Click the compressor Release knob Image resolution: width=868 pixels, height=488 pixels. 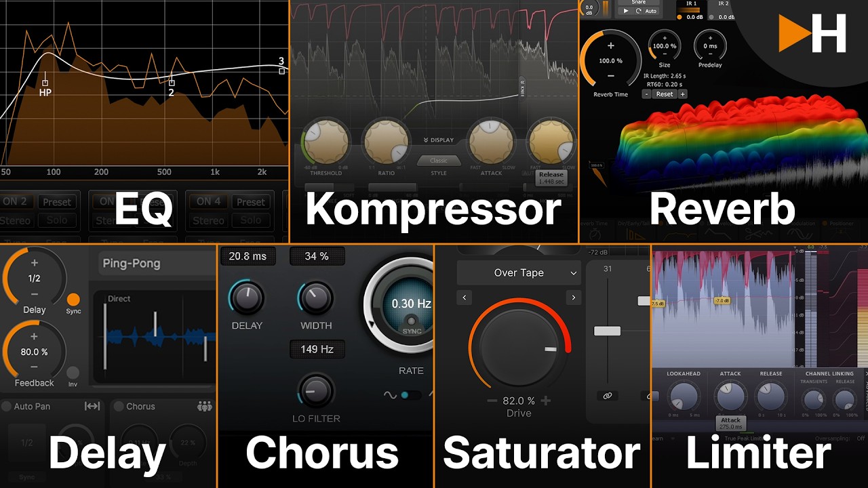[551, 142]
